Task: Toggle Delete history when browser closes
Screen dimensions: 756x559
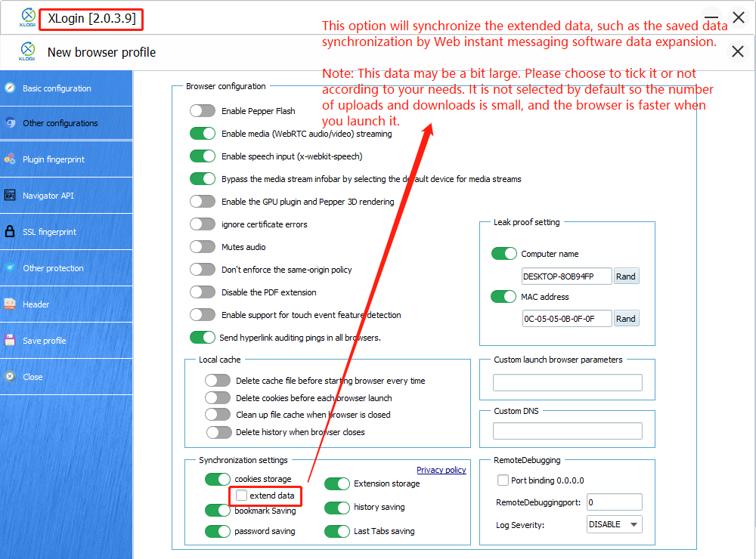Action: 219,432
